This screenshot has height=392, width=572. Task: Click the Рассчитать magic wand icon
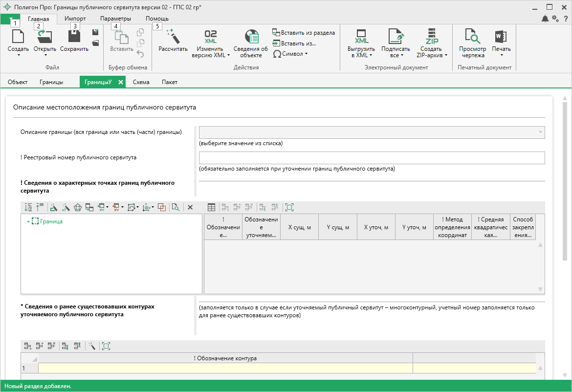[173, 37]
